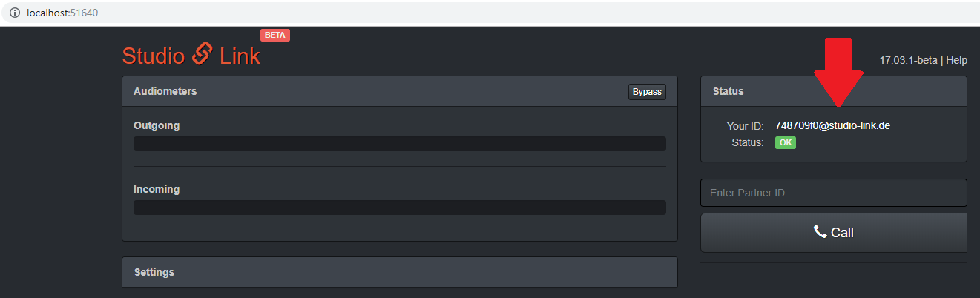Click the ID 748709f0@studio-link.de
The height and width of the screenshot is (298, 980).
coord(832,125)
